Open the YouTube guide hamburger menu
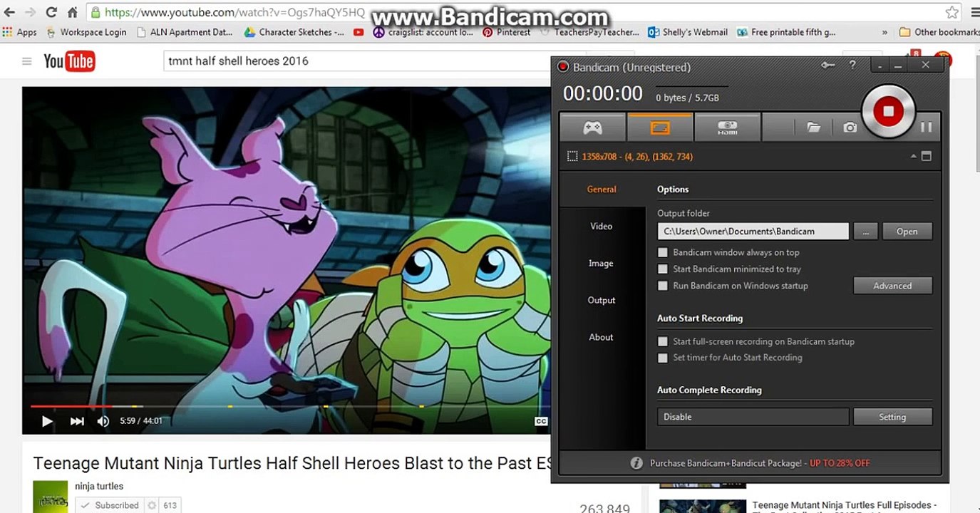Screen dimensions: 980x513 point(27,61)
